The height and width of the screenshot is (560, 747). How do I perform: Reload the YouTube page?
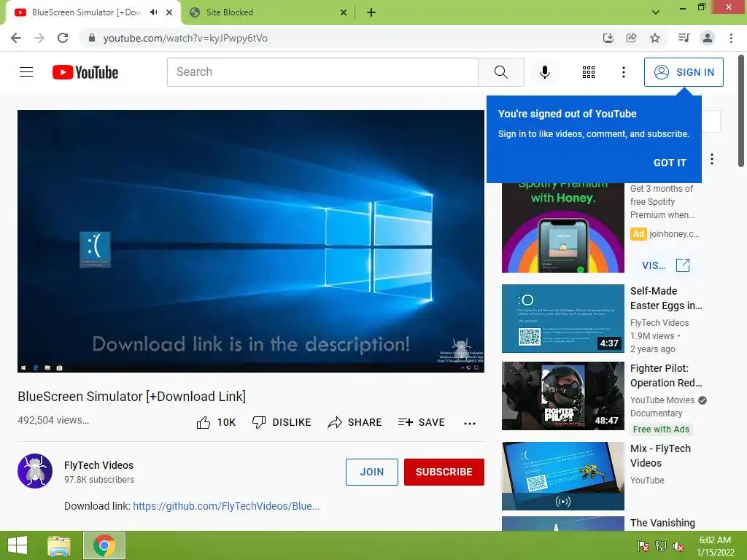point(63,38)
